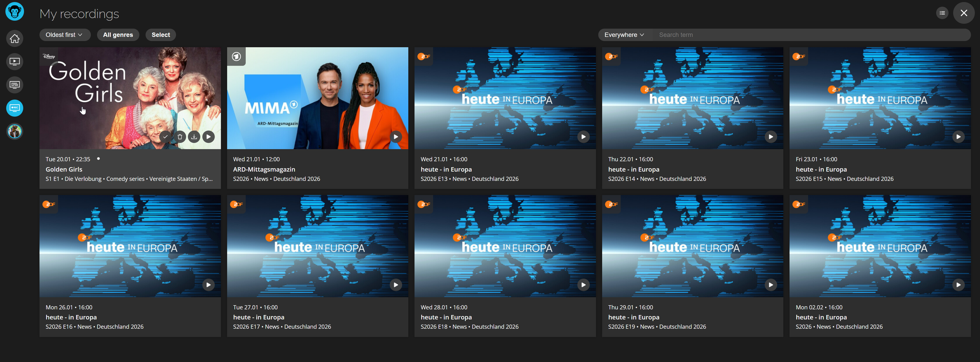Viewport: 980px width, 362px height.
Task: Open the All genres filter
Action: click(x=118, y=35)
